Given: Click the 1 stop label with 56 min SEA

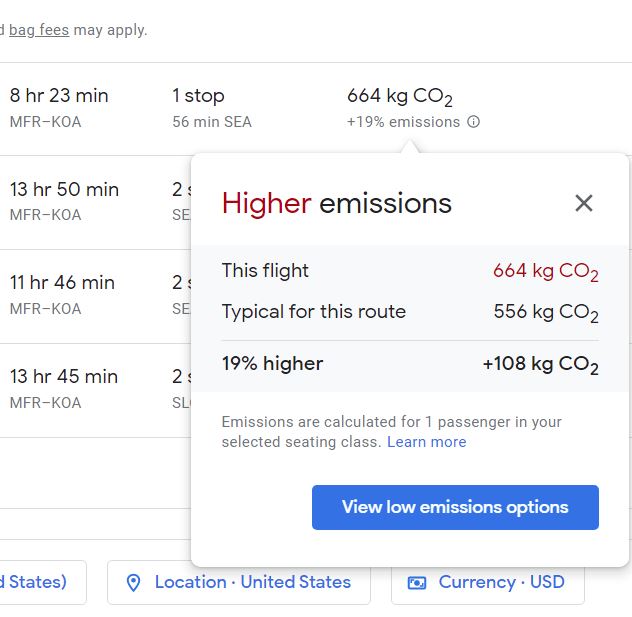Looking at the screenshot, I should [x=198, y=97].
